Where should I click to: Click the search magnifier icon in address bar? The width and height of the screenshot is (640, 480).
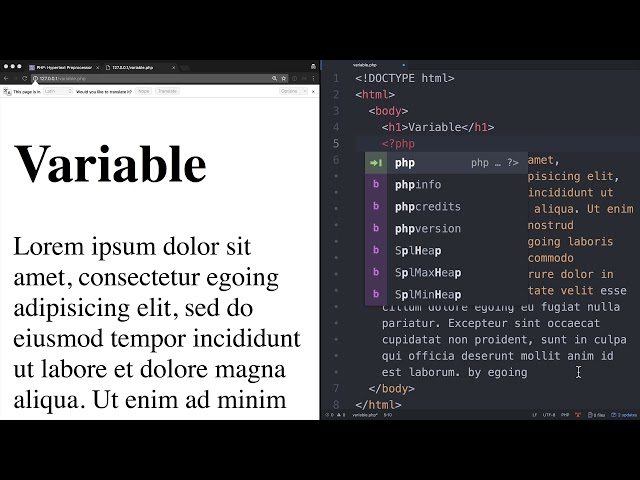tap(274, 78)
